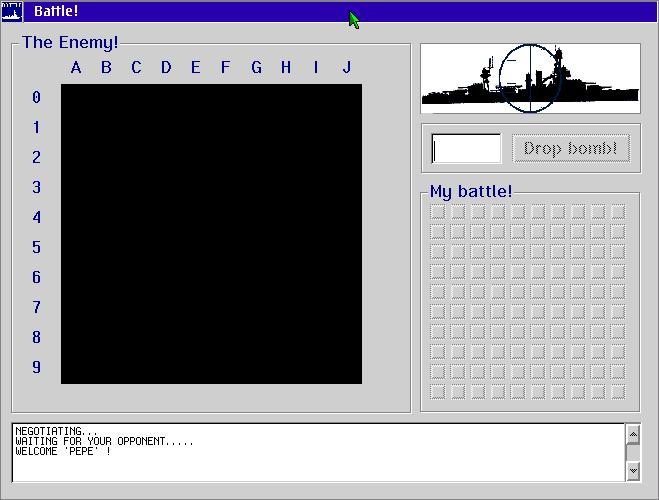Click the black enemy grid board
Viewport: 659px width, 500px height.
click(x=211, y=234)
